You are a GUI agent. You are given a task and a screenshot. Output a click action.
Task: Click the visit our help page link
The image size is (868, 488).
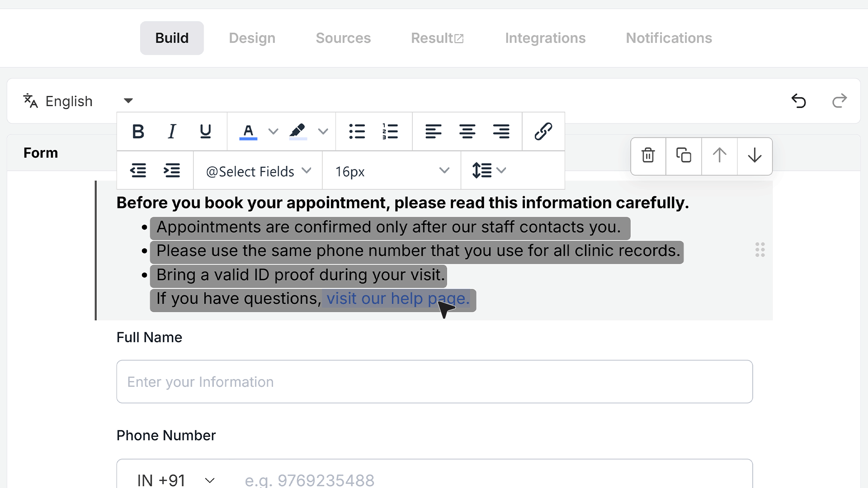pyautogui.click(x=398, y=299)
